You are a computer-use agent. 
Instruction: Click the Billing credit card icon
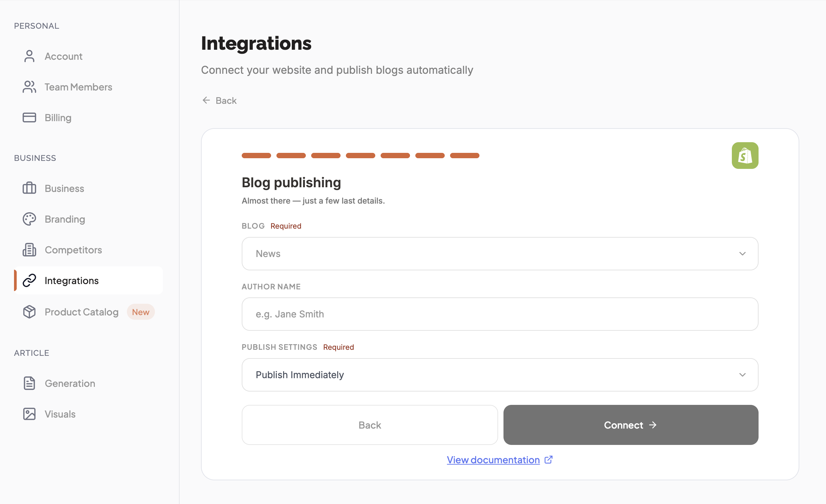click(x=29, y=117)
